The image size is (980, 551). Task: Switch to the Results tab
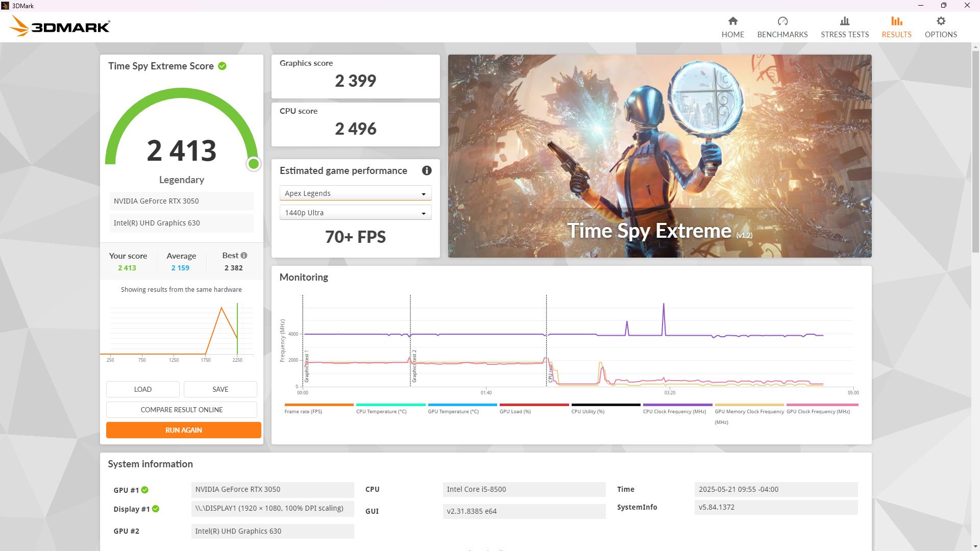[x=896, y=27]
